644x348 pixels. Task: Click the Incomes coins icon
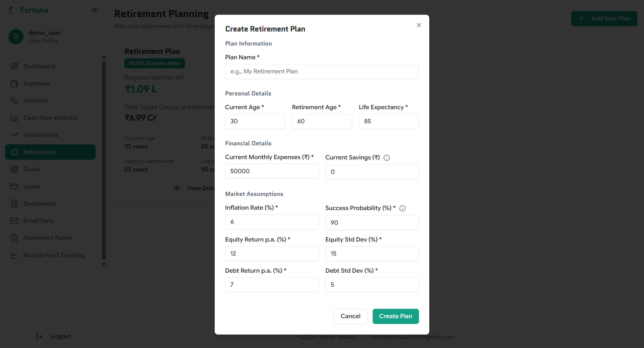pos(14,100)
